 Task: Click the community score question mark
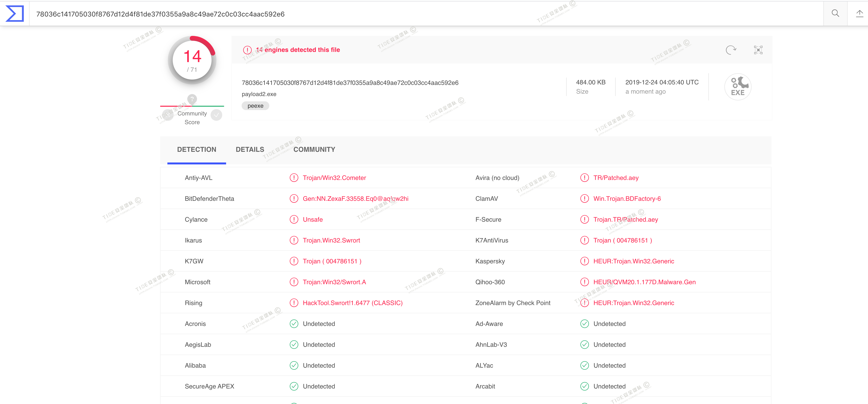pyautogui.click(x=192, y=99)
